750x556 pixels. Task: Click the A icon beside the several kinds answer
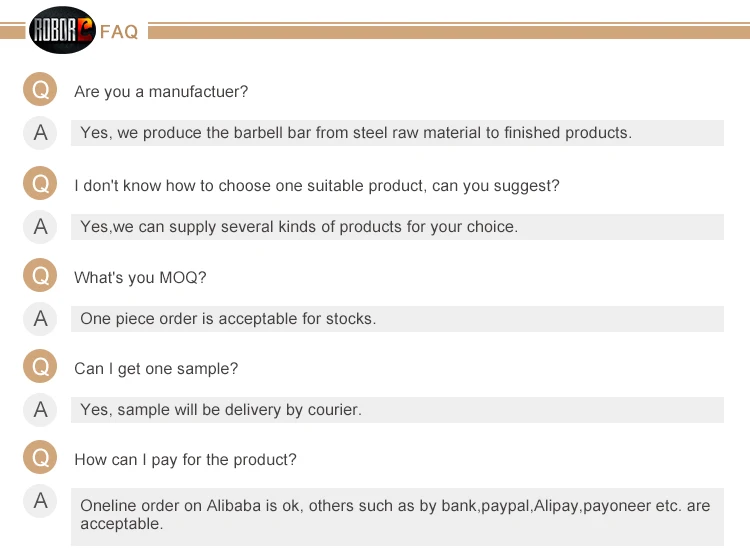[40, 226]
